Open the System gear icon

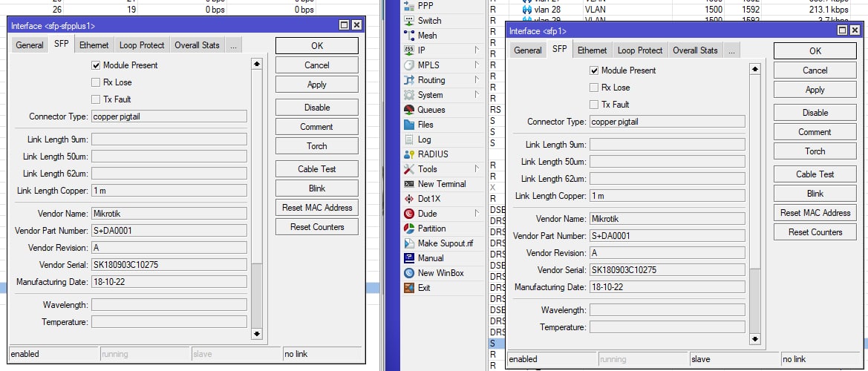(x=409, y=95)
